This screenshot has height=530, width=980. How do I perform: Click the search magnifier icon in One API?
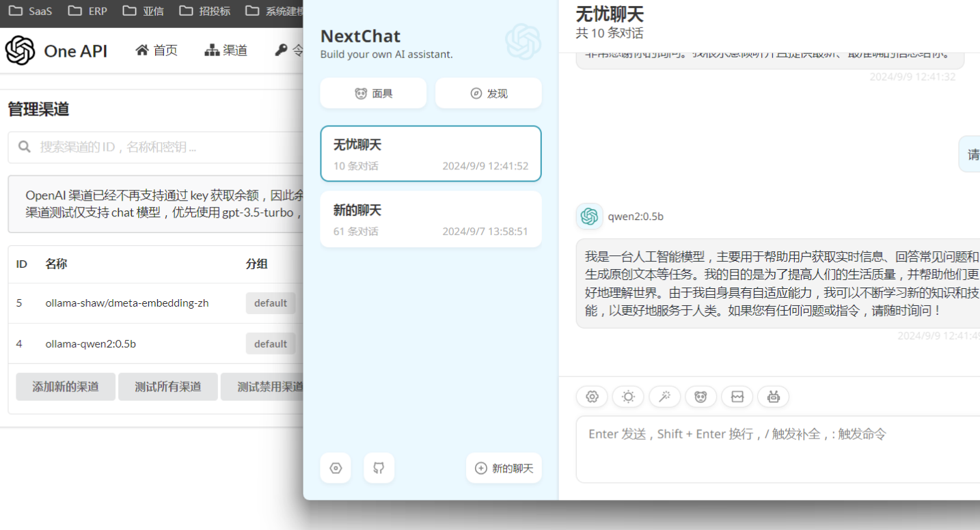click(x=25, y=147)
